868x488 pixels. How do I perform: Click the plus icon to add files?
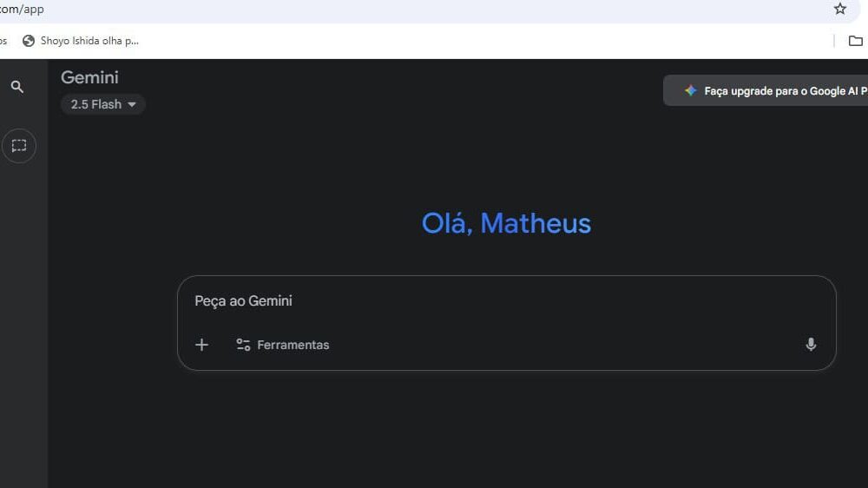202,345
